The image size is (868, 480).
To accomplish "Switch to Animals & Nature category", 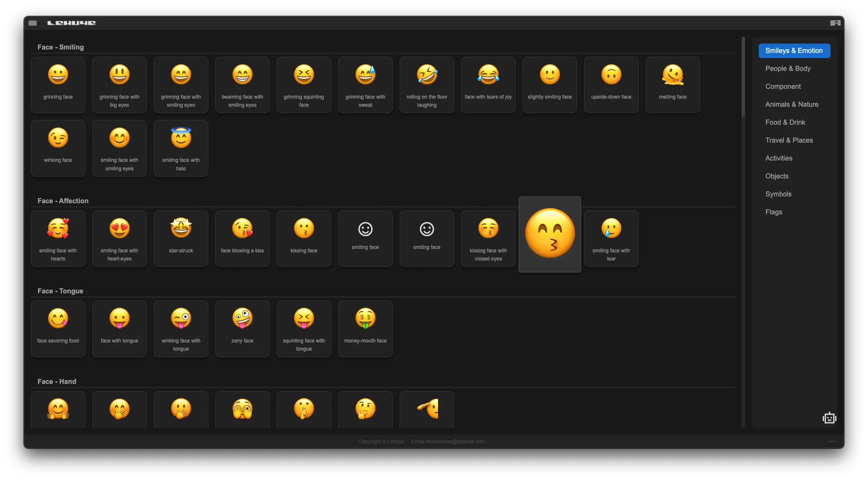I will click(792, 104).
